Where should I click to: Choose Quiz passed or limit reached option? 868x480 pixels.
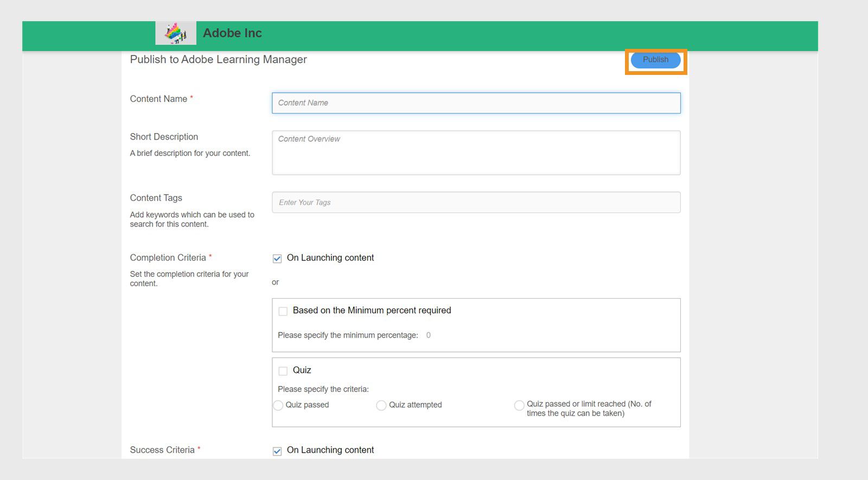(x=519, y=405)
